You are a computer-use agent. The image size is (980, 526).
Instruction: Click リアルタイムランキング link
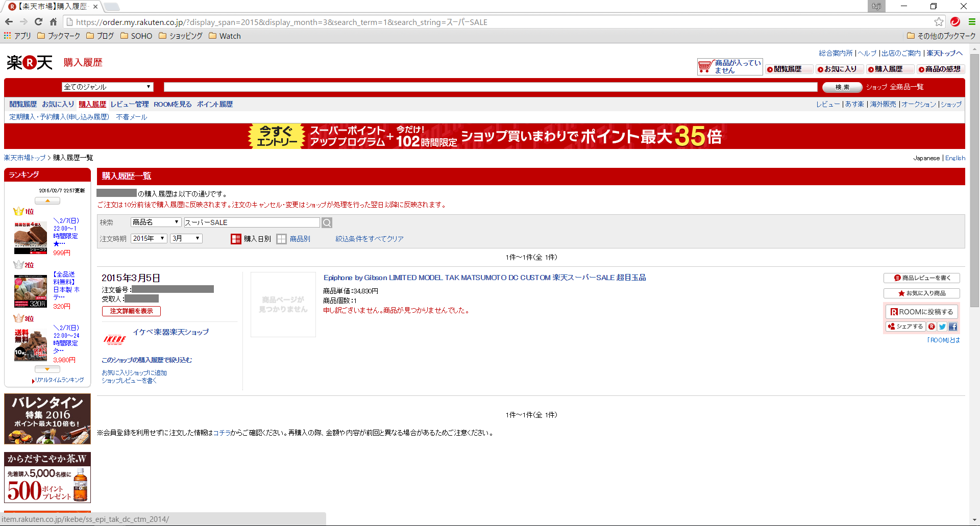click(x=58, y=380)
